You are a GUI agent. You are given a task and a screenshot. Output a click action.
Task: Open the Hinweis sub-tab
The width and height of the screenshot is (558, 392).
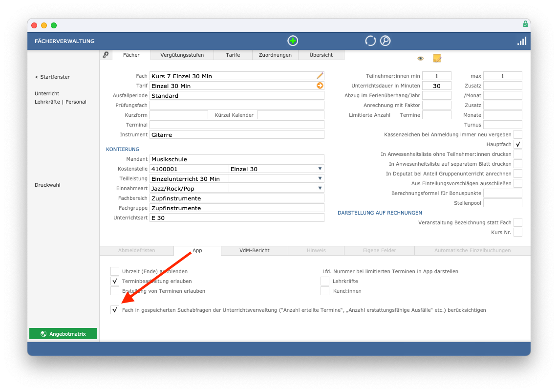[x=316, y=251]
